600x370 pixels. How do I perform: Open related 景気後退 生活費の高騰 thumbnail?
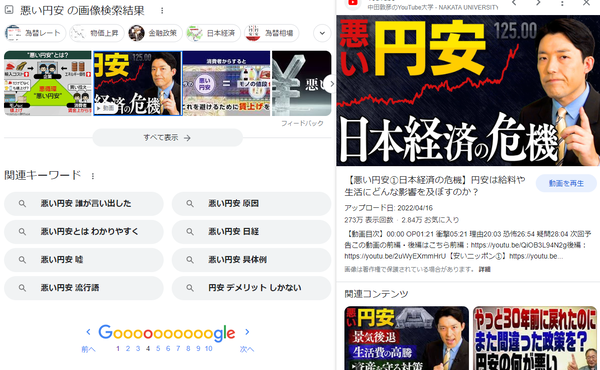(x=406, y=338)
